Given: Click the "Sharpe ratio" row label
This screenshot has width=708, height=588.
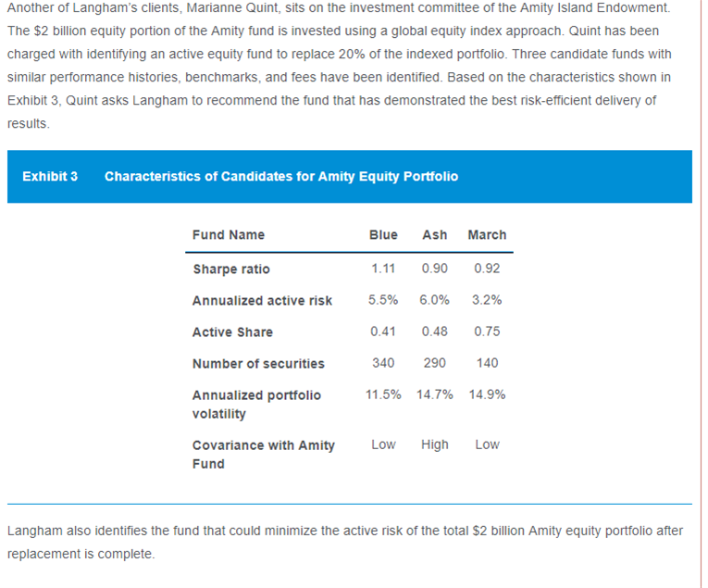Looking at the screenshot, I should [x=231, y=269].
